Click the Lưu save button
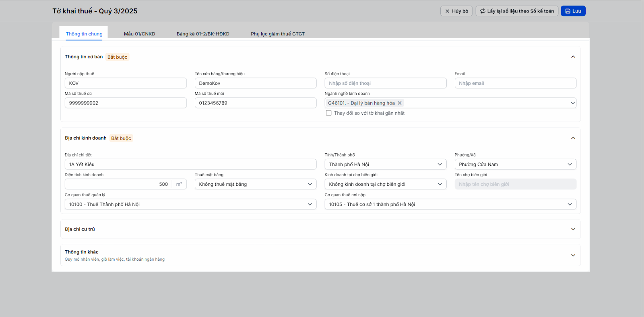The image size is (644, 317). point(573,11)
